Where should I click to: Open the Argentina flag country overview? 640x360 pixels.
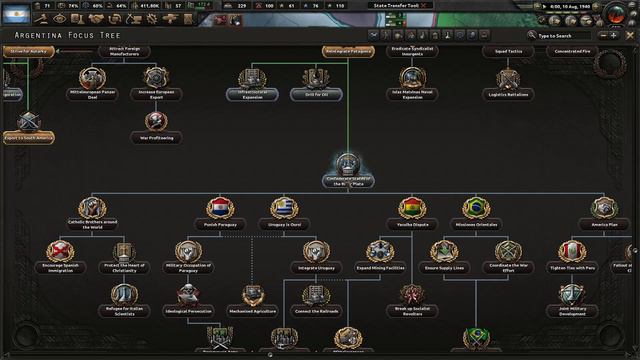point(16,13)
